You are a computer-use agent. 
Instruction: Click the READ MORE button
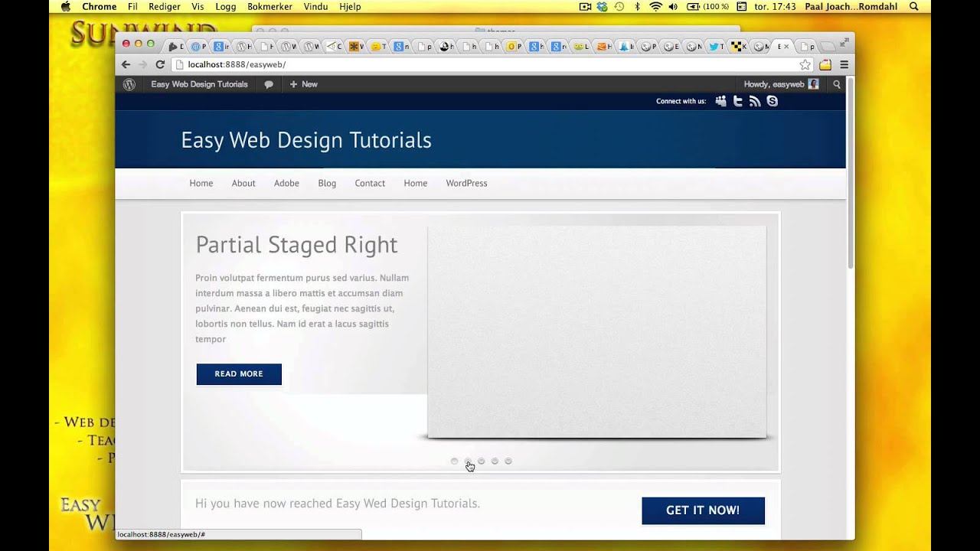tap(239, 374)
